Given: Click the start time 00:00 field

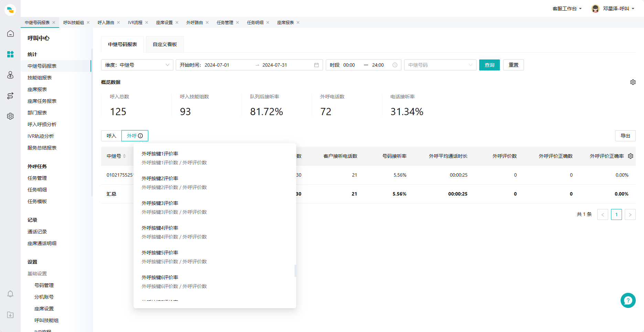Looking at the screenshot, I should pos(349,65).
